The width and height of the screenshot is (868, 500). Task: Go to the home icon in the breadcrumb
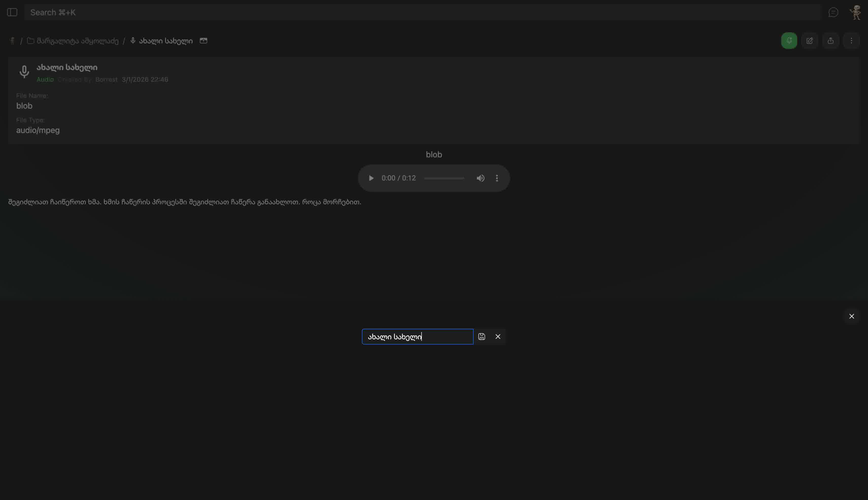coord(12,41)
